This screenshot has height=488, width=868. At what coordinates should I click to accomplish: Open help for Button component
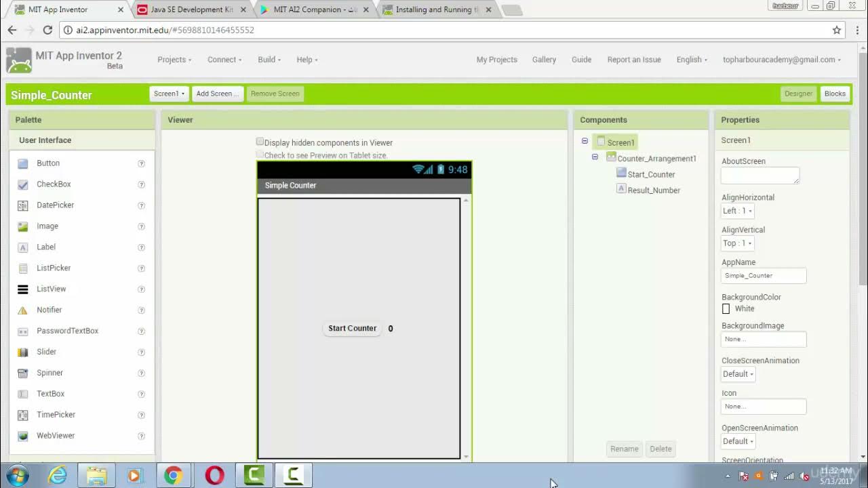[142, 163]
